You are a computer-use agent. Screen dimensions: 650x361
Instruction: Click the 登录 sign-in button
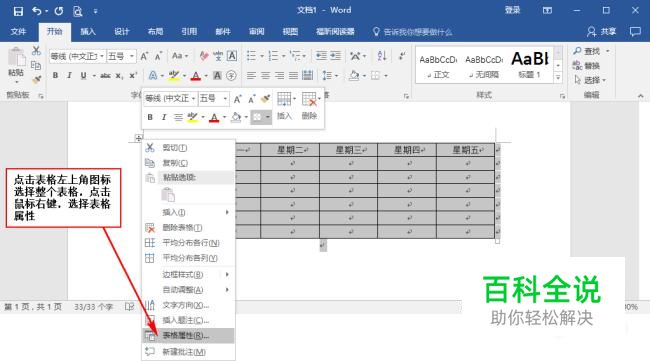[x=512, y=10]
